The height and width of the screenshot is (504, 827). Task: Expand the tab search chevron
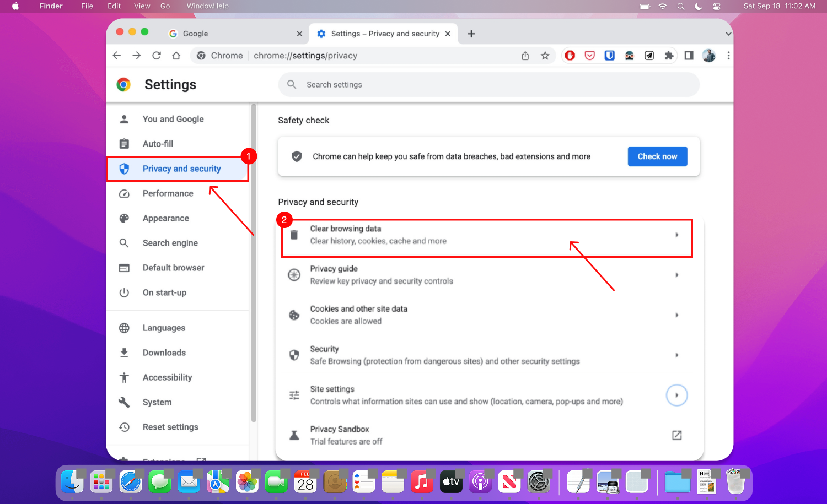point(728,34)
